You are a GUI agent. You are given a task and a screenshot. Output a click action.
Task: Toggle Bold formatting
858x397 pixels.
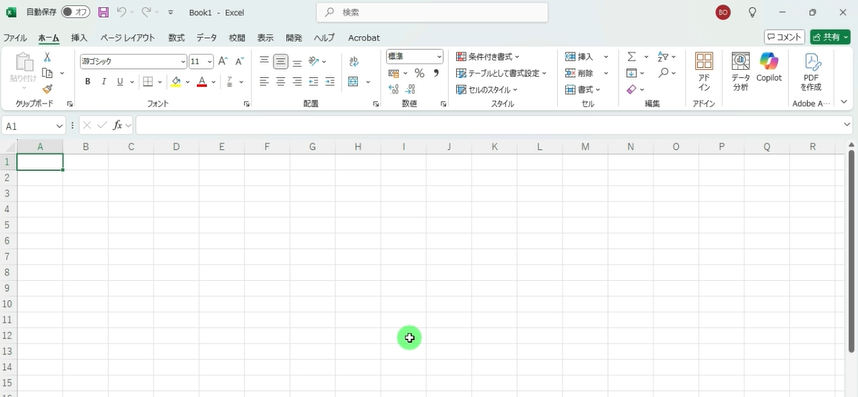[x=88, y=81]
